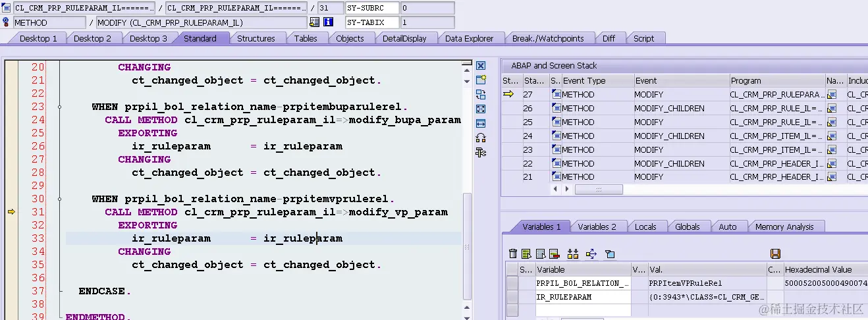Screen dimensions: 868x320
Task: Click the trash icon in Variables toolbar
Action: coord(514,253)
